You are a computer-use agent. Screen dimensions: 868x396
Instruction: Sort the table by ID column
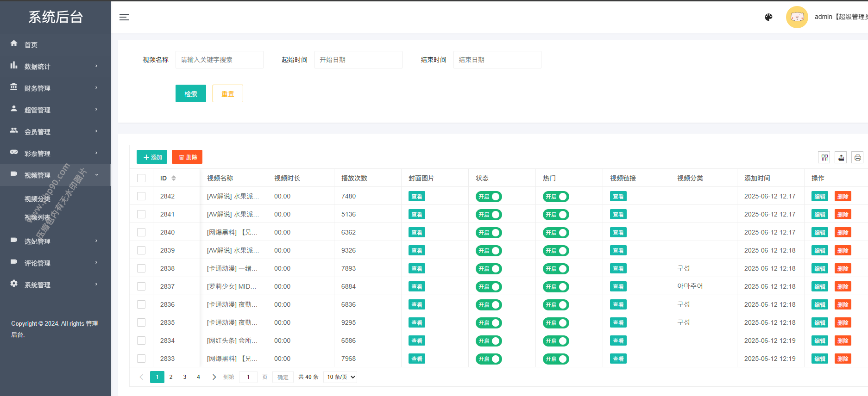coord(174,178)
